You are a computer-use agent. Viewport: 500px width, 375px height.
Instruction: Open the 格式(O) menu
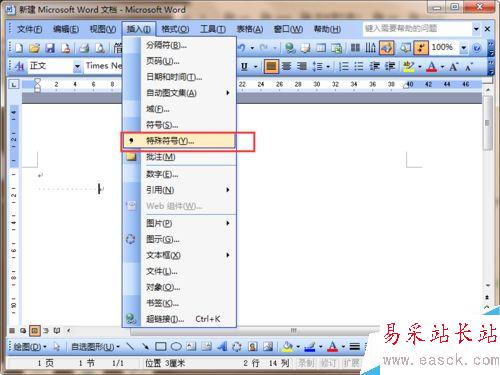coord(175,29)
